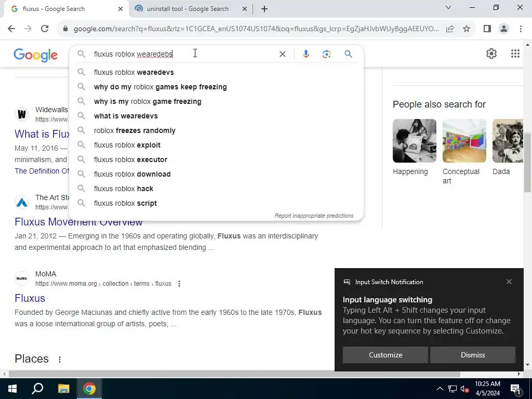
Task: Open the taskbar clock showing 10:25 AM
Action: [487, 389]
